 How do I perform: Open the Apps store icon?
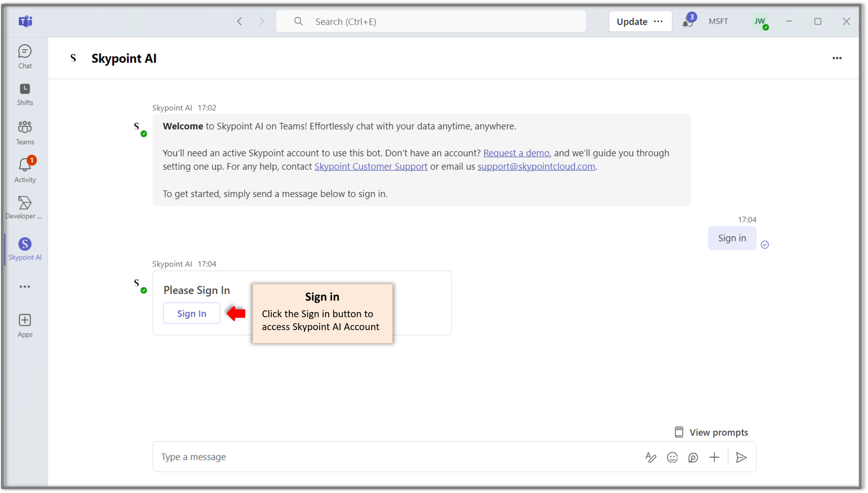pyautogui.click(x=25, y=326)
